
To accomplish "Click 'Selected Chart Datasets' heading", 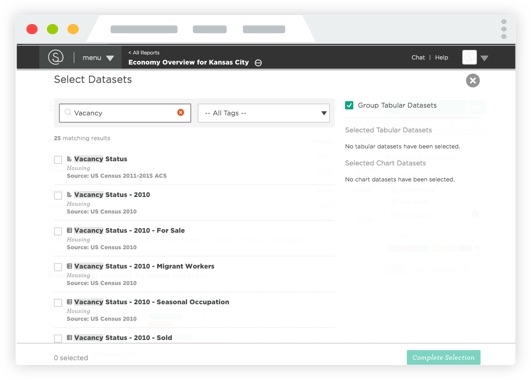I will pos(385,163).
